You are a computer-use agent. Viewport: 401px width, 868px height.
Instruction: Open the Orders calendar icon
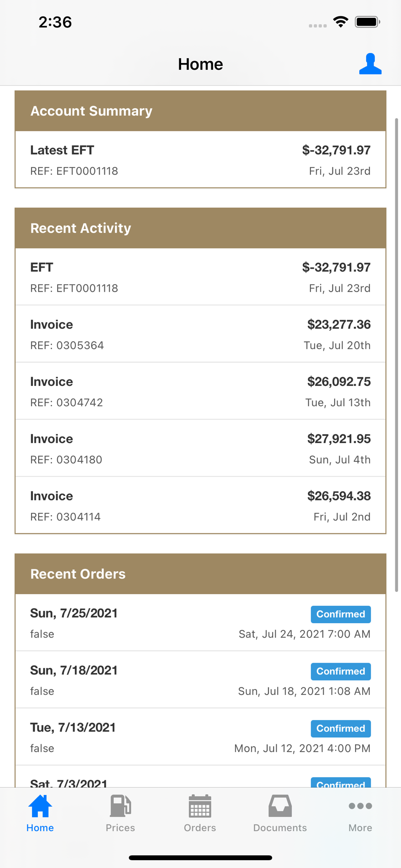tap(200, 806)
